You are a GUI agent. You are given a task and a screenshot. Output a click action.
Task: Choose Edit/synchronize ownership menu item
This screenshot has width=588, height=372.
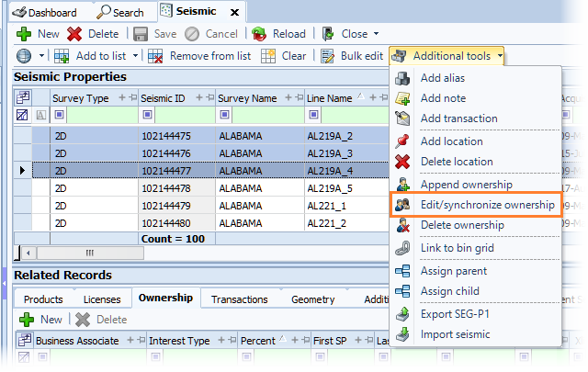tap(476, 205)
